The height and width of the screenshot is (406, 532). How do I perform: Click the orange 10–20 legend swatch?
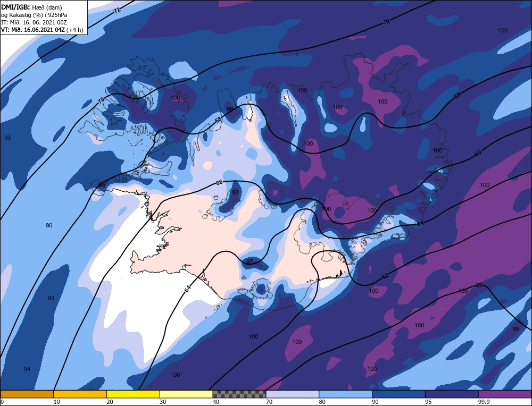click(80, 394)
